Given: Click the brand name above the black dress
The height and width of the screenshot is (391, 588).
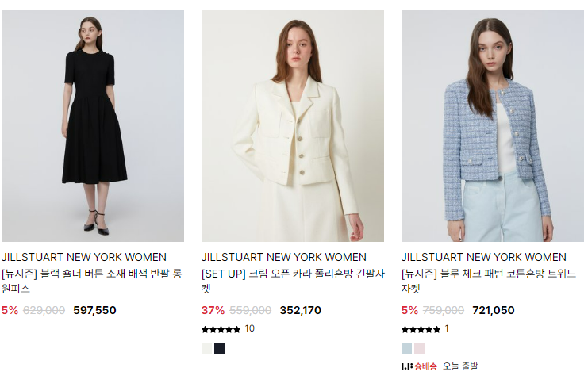Looking at the screenshot, I should pyautogui.click(x=84, y=257).
